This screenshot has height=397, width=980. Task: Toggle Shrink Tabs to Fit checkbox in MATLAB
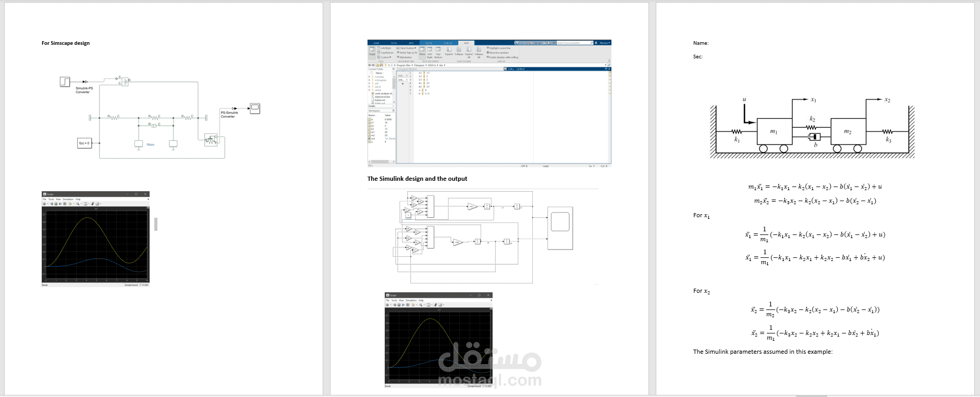coord(398,52)
